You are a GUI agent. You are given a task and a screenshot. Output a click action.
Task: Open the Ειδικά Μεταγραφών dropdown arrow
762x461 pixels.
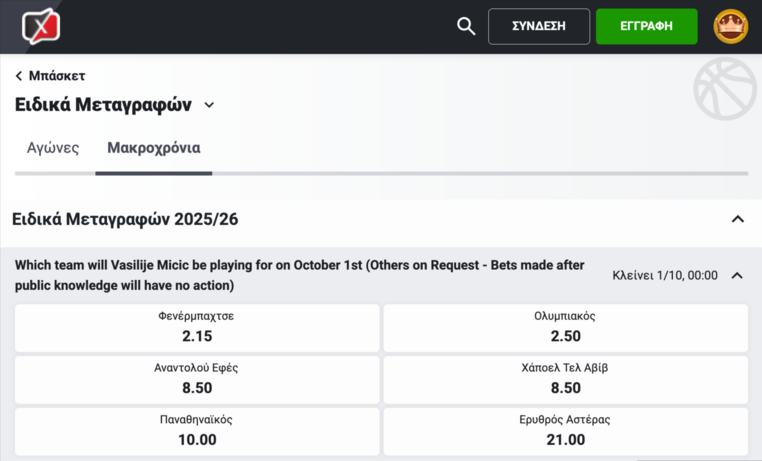coord(209,105)
